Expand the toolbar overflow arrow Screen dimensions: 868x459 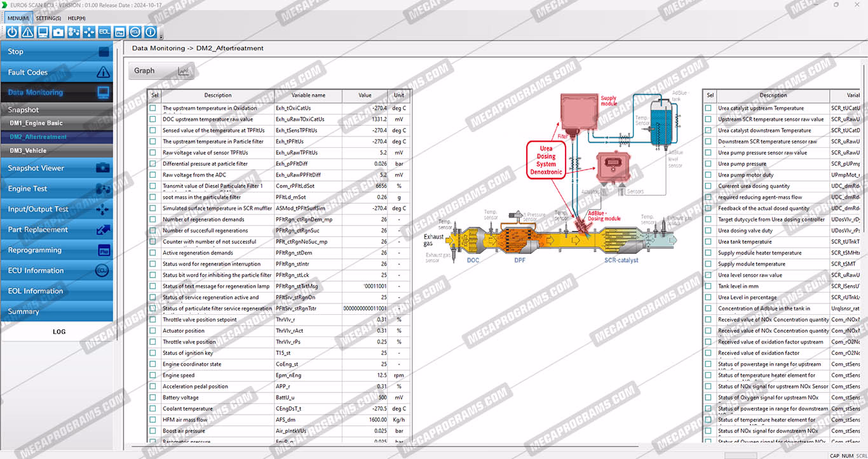coord(161,36)
